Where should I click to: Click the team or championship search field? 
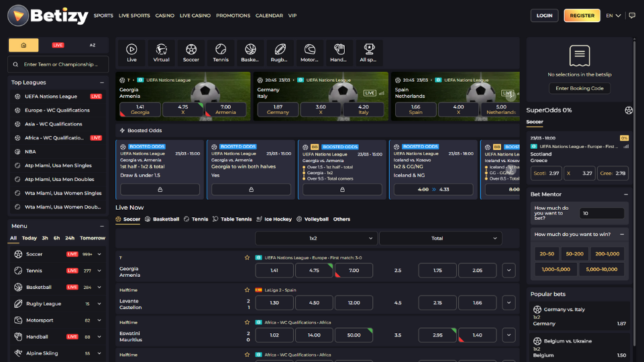tap(58, 64)
